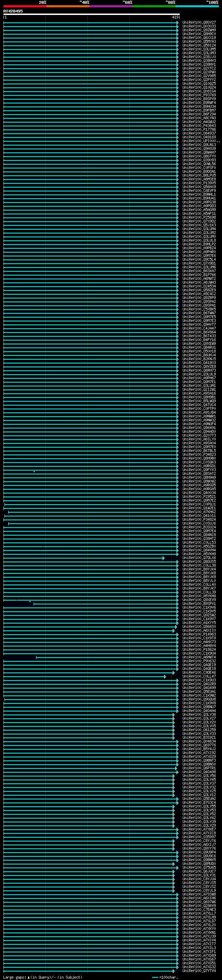Select hit label UniRef100_B7G3C4
Screen dimensions: 222x980
[199, 802]
